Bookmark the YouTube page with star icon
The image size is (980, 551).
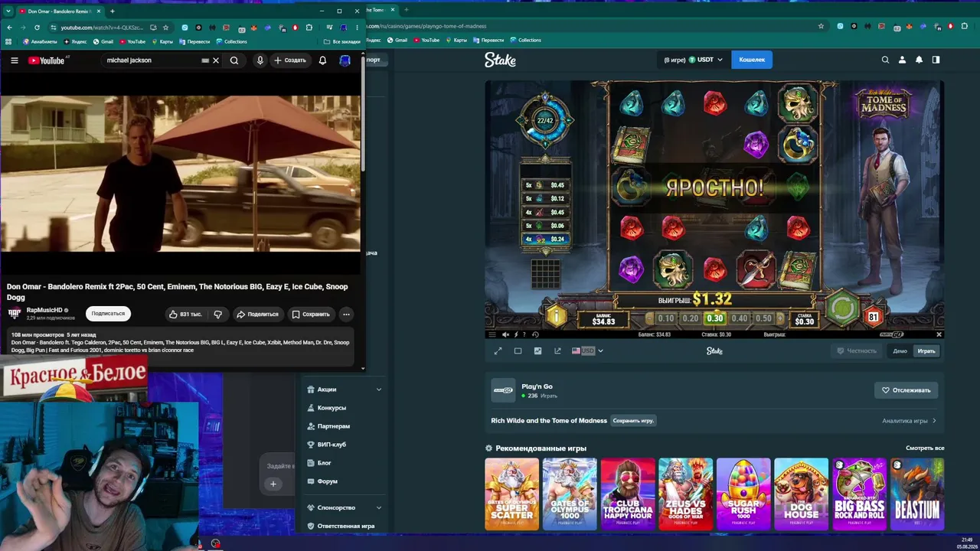pyautogui.click(x=165, y=28)
